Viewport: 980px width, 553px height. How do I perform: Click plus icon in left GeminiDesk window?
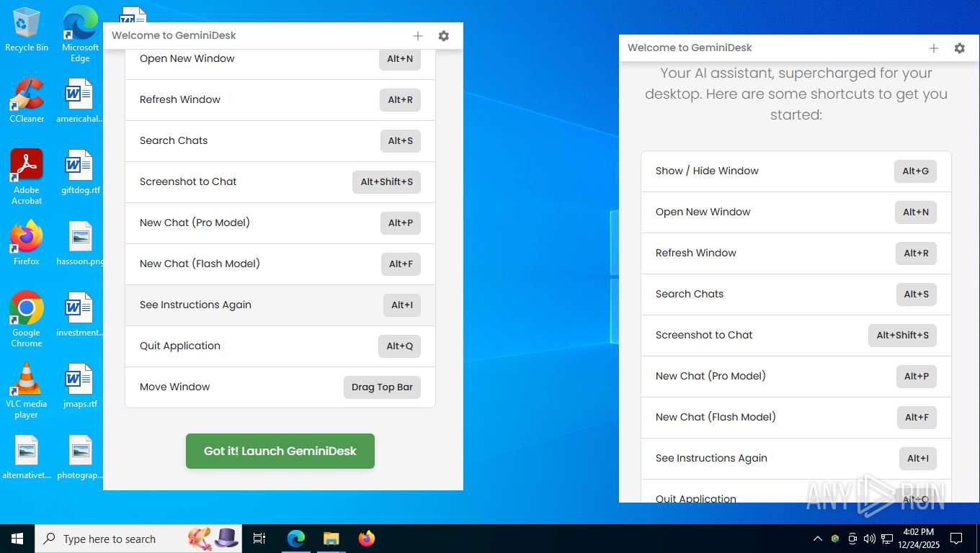pyautogui.click(x=418, y=36)
